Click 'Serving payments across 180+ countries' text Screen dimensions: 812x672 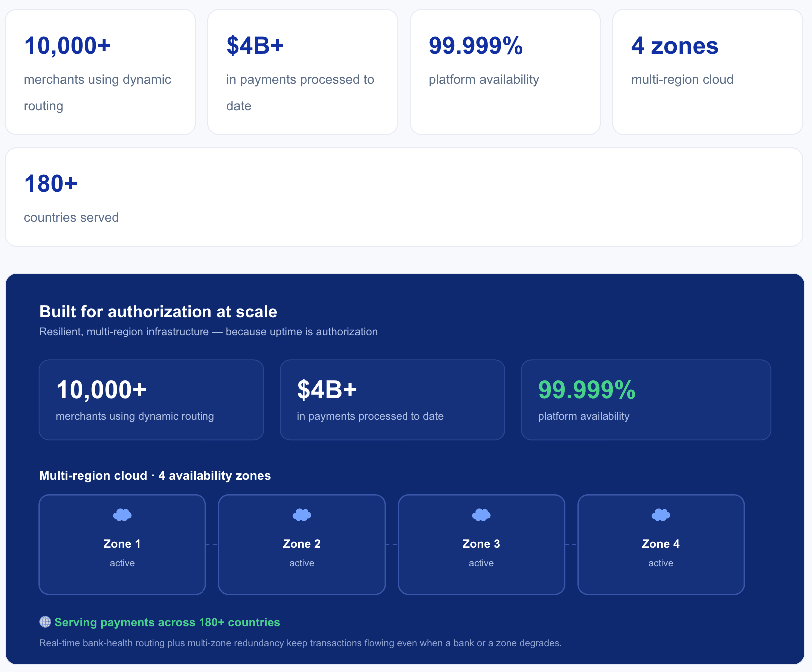167,622
